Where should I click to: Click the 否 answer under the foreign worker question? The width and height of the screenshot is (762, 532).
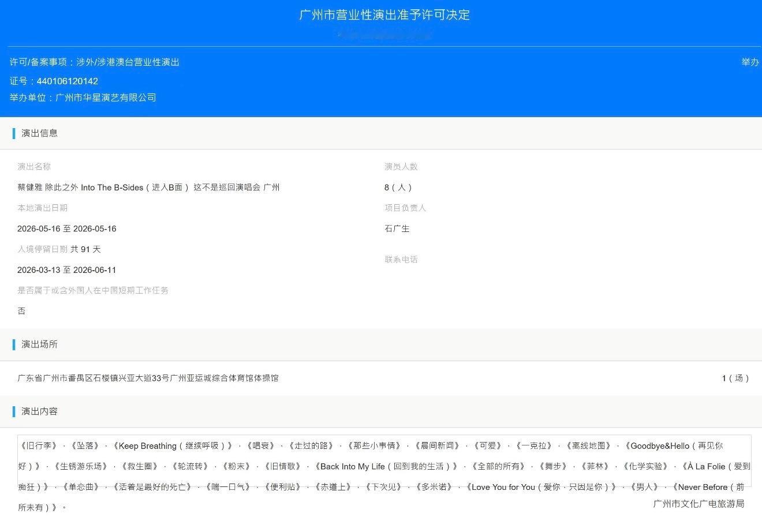pyautogui.click(x=21, y=311)
